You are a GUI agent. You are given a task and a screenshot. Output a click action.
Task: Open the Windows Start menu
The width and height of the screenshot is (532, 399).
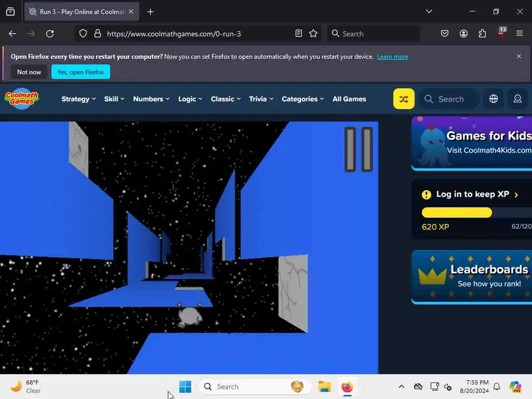(x=185, y=387)
